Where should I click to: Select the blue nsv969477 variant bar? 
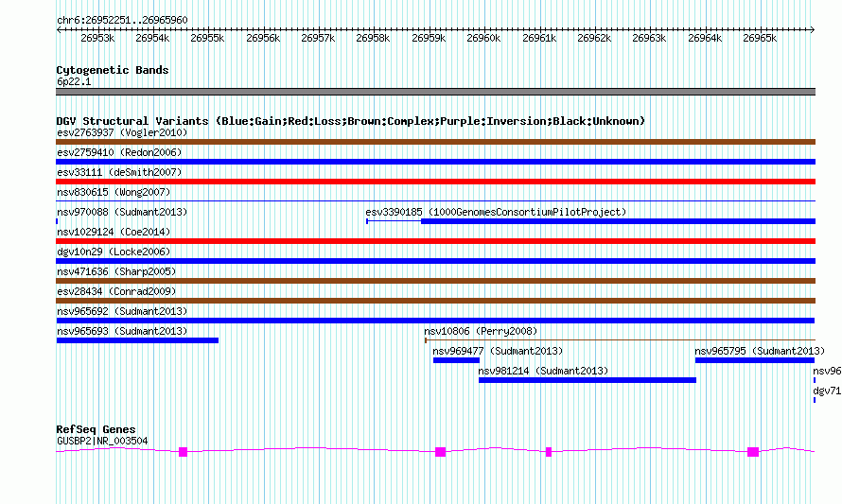(456, 360)
